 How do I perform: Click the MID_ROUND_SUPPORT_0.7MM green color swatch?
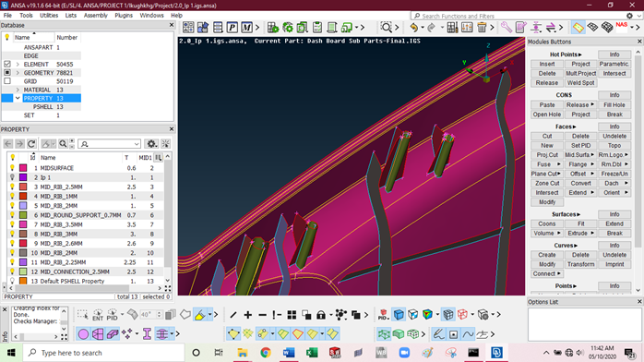tap(23, 215)
